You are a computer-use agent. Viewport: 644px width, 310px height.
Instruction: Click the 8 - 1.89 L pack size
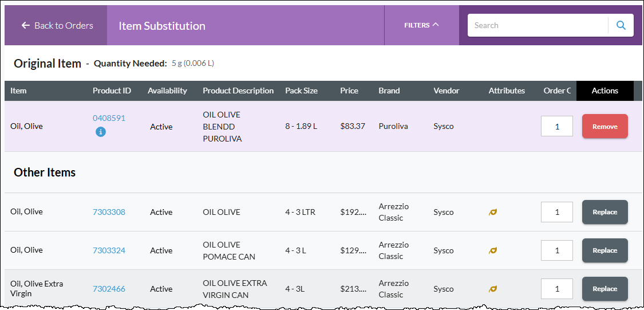[x=301, y=126]
